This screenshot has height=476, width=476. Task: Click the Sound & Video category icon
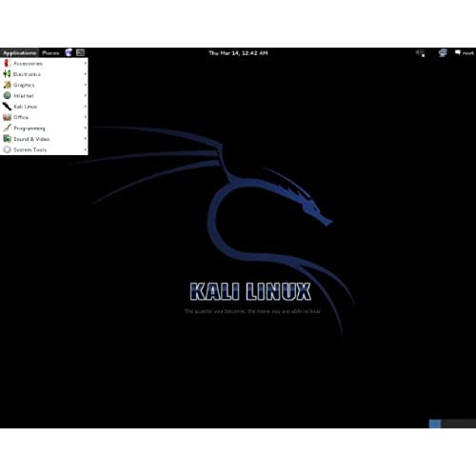(7, 139)
